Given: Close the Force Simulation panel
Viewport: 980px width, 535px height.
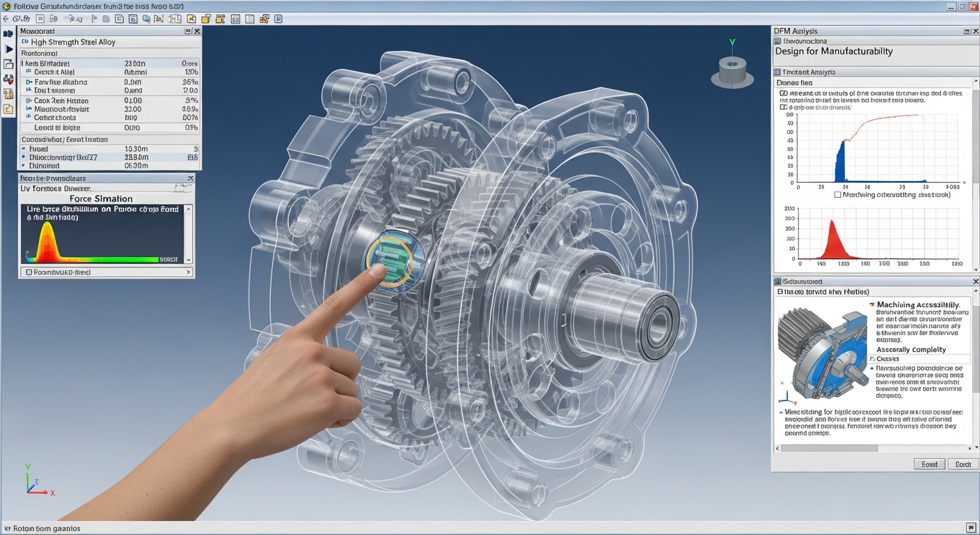Looking at the screenshot, I should [190, 178].
